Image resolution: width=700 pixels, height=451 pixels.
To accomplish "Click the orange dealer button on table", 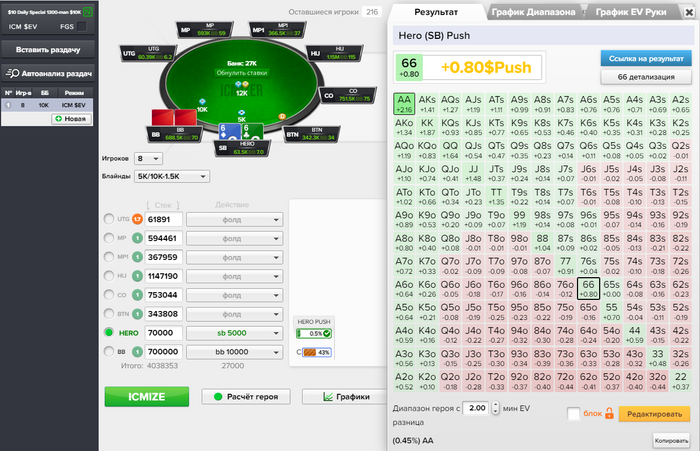I will click(x=282, y=117).
